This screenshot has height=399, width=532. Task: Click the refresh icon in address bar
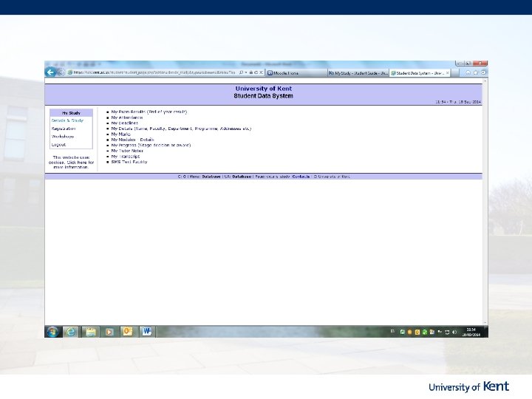click(x=256, y=72)
